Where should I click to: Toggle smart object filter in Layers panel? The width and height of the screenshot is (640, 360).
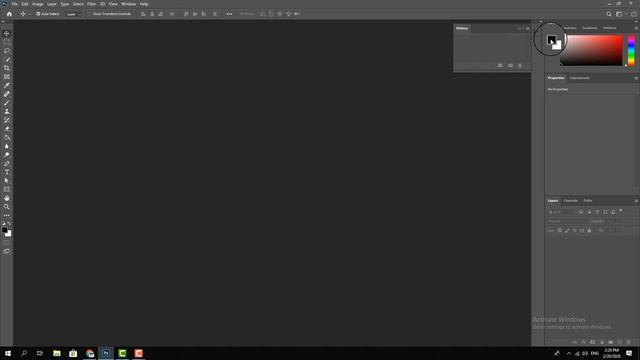coord(613,212)
